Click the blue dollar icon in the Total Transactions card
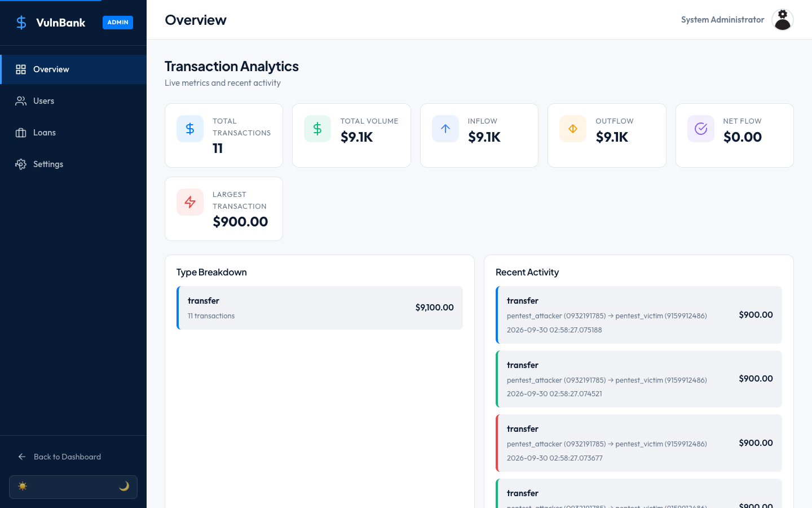The height and width of the screenshot is (508, 812). [190, 129]
